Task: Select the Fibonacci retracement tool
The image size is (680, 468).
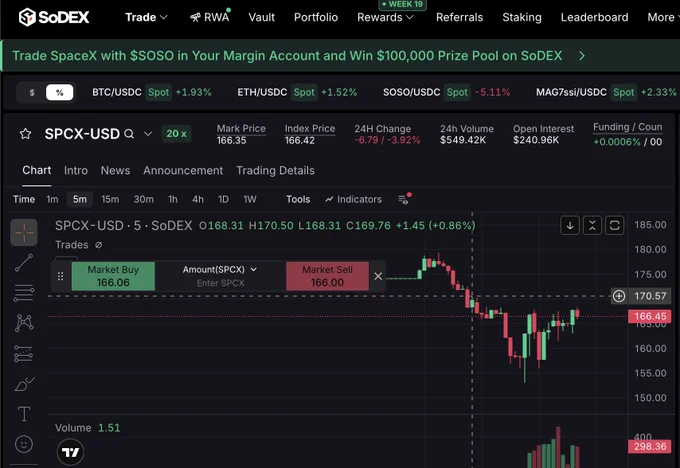Action: tap(24, 293)
